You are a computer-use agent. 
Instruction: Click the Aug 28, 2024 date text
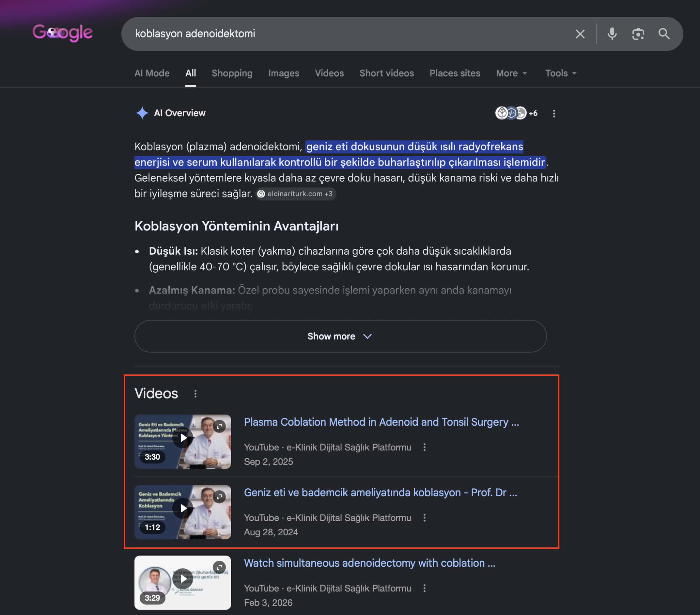tap(271, 532)
